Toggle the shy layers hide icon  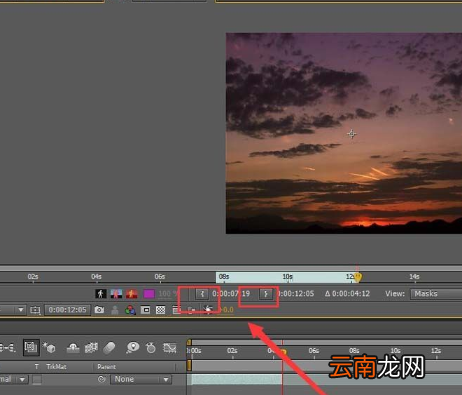[x=73, y=348]
